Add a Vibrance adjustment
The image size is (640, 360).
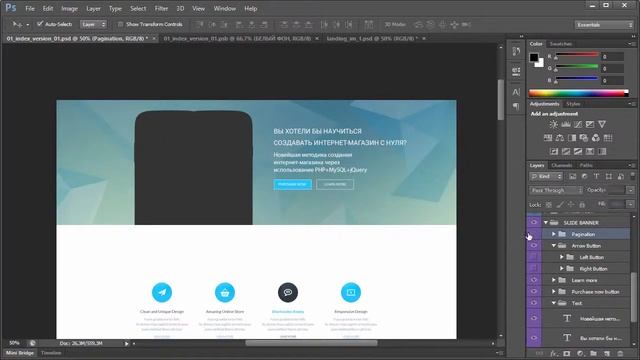[x=602, y=124]
